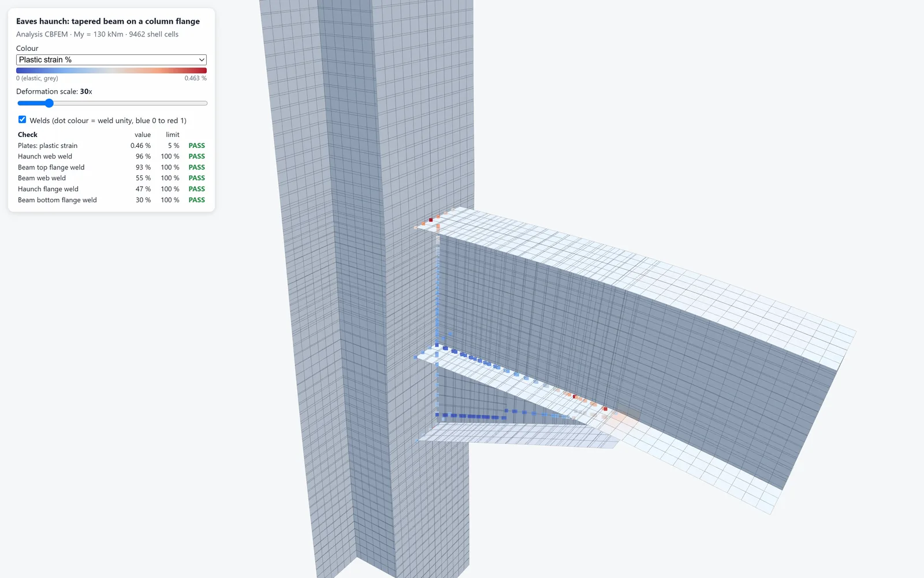Open the Plastic strain % colour dropdown
Screen dimensions: 924x578
point(111,60)
